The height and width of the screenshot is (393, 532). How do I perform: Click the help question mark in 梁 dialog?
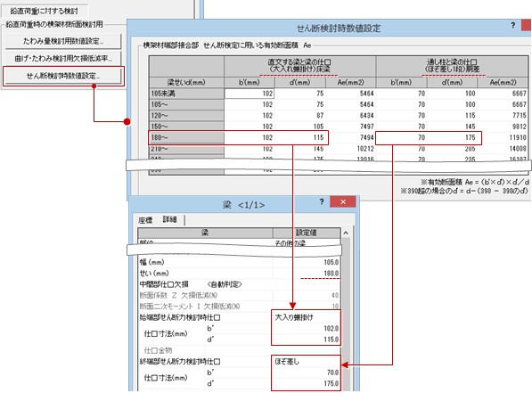[322, 202]
